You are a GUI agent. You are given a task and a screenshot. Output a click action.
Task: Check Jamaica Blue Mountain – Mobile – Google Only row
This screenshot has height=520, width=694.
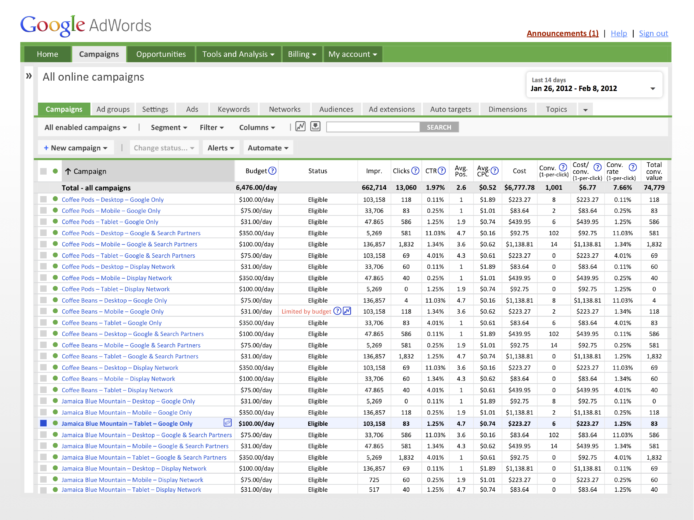[43, 412]
